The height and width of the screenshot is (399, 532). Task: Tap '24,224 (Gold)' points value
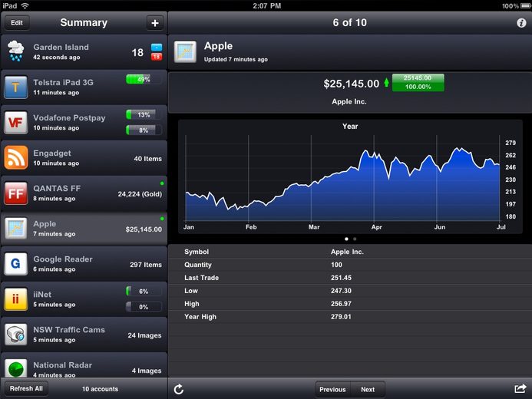pos(140,194)
